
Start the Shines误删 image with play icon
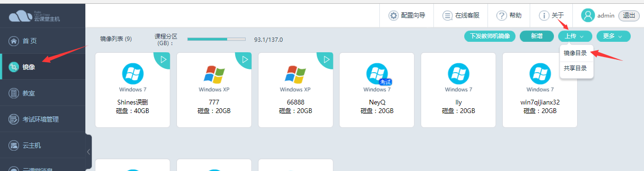164,59
